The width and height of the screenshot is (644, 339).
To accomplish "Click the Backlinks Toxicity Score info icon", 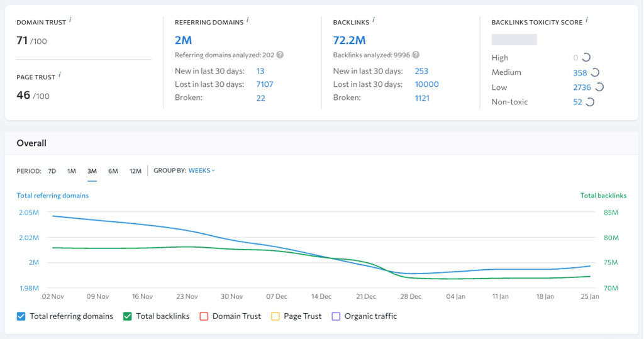I will point(587,19).
